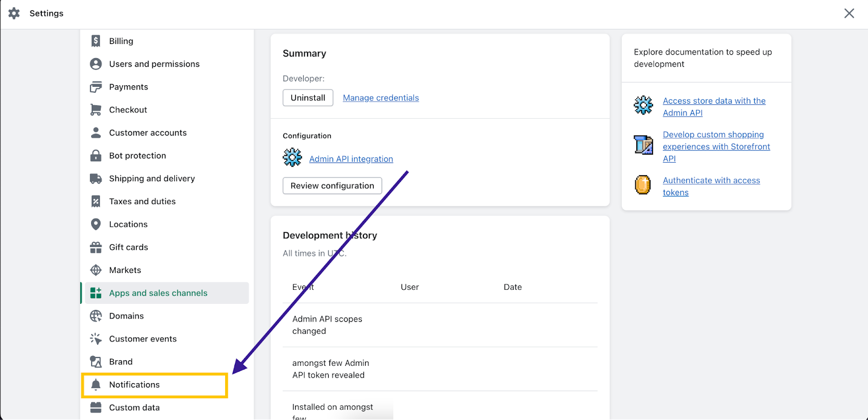Navigate to Domains settings
The image size is (868, 420).
tap(126, 316)
